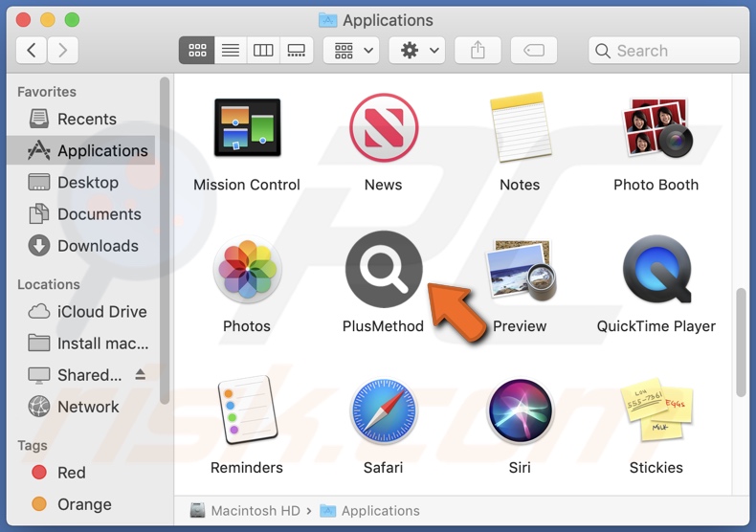This screenshot has width=756, height=532.
Task: Open Network in the sidebar
Action: pos(80,408)
